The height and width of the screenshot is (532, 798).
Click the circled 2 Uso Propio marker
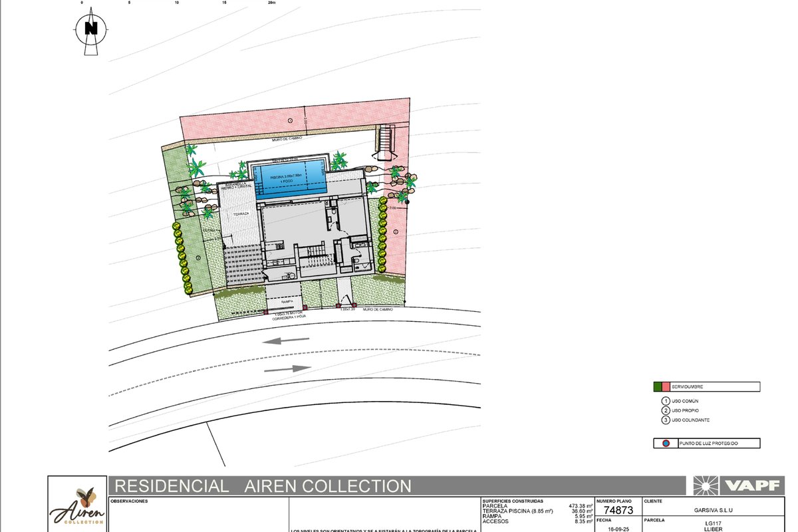click(665, 410)
